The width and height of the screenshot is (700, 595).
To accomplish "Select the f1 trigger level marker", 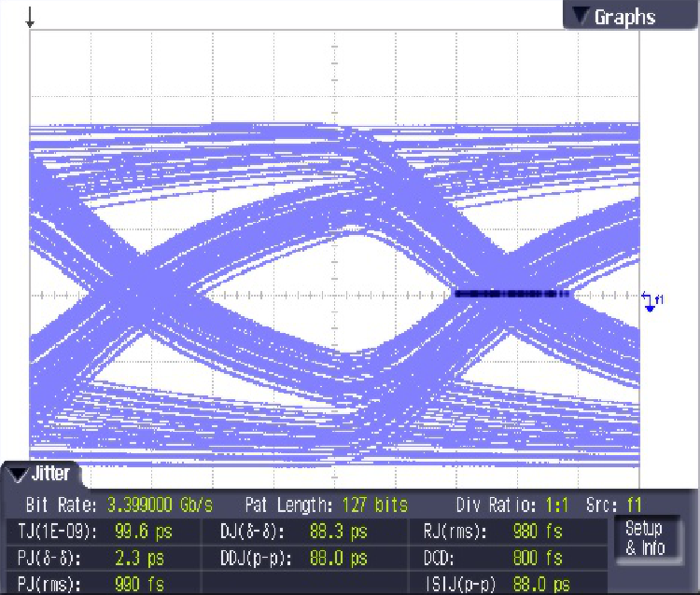I will pos(652,301).
